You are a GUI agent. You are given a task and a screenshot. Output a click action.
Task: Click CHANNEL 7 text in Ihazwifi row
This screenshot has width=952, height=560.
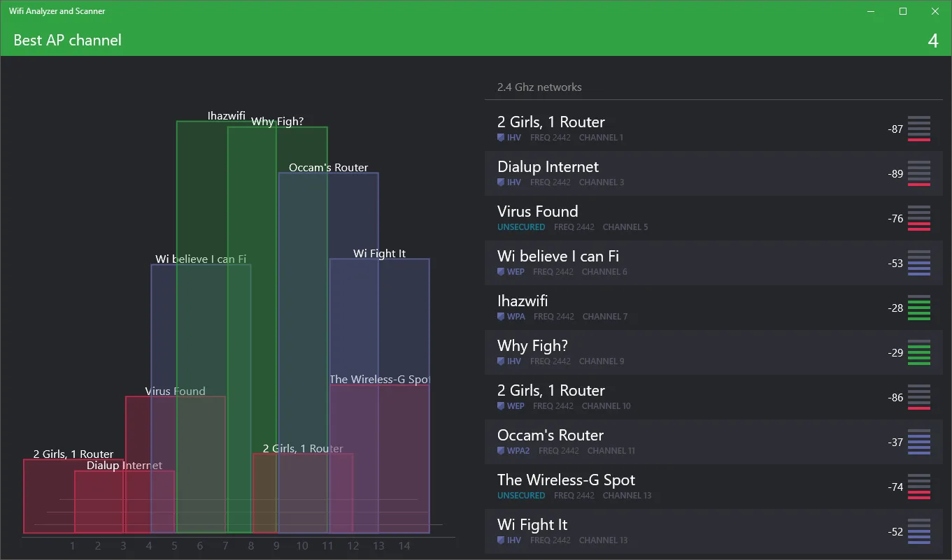click(x=605, y=317)
